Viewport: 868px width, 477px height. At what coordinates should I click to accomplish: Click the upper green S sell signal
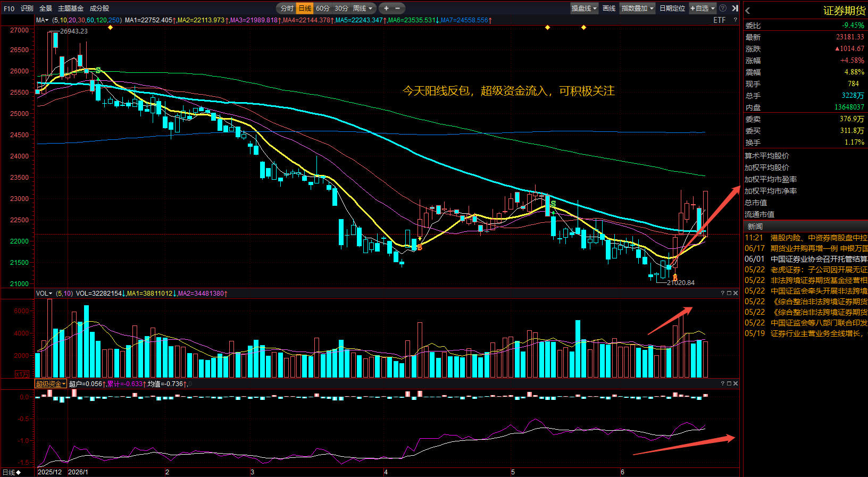[x=98, y=71]
